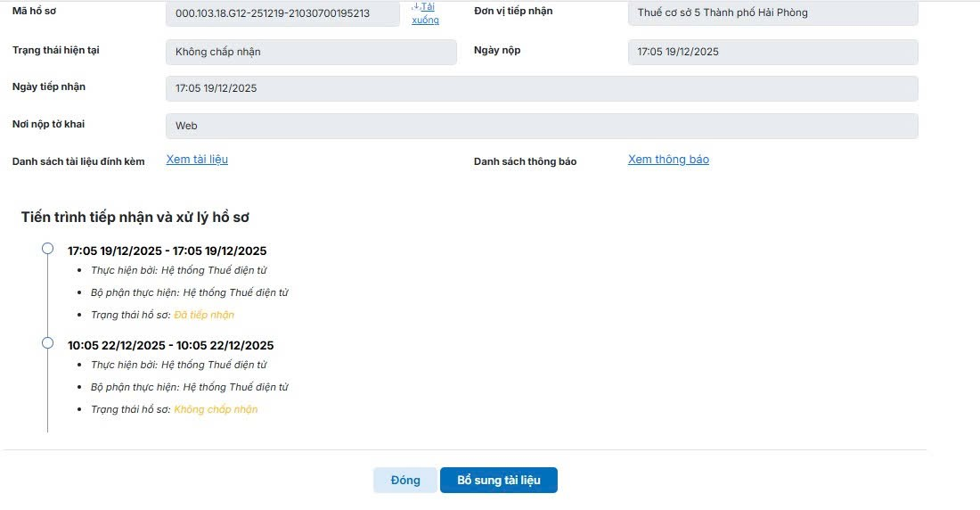
Task: Click the Ngày tiếp nhận field
Action: (542, 88)
